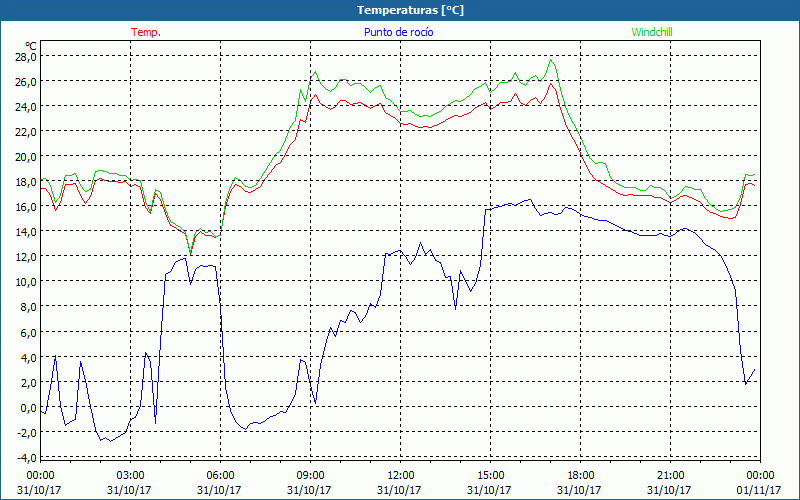The width and height of the screenshot is (800, 500).
Task: Click the '31/10/17' date under 03:00
Action: coord(129,490)
